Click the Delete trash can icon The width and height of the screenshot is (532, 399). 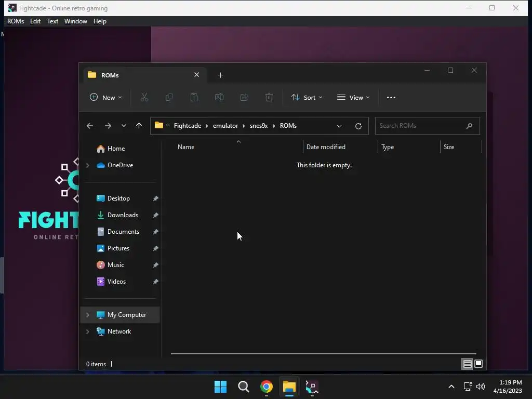point(269,97)
